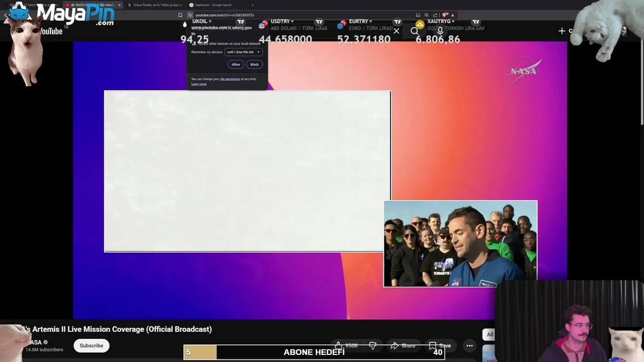Image resolution: width=644 pixels, height=362 pixels.
Task: Open the Learn more link in popup
Action: pos(199,84)
